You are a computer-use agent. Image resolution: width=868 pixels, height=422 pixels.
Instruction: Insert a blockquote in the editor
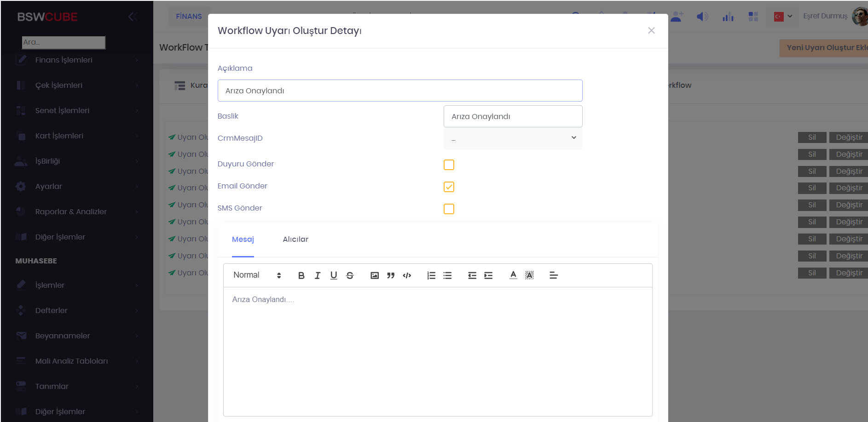click(391, 275)
